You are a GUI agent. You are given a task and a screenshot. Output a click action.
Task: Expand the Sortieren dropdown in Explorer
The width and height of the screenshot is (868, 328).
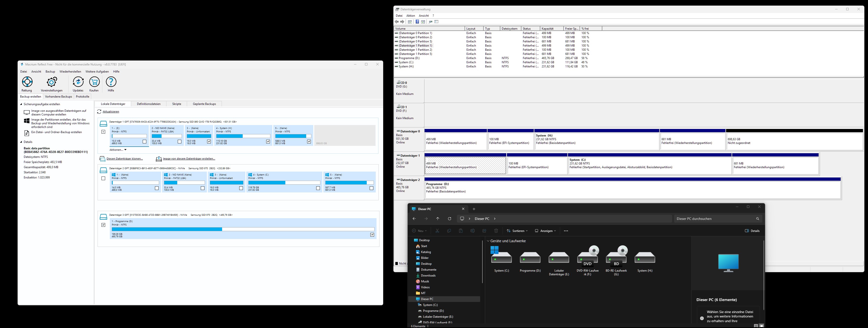[x=517, y=231]
